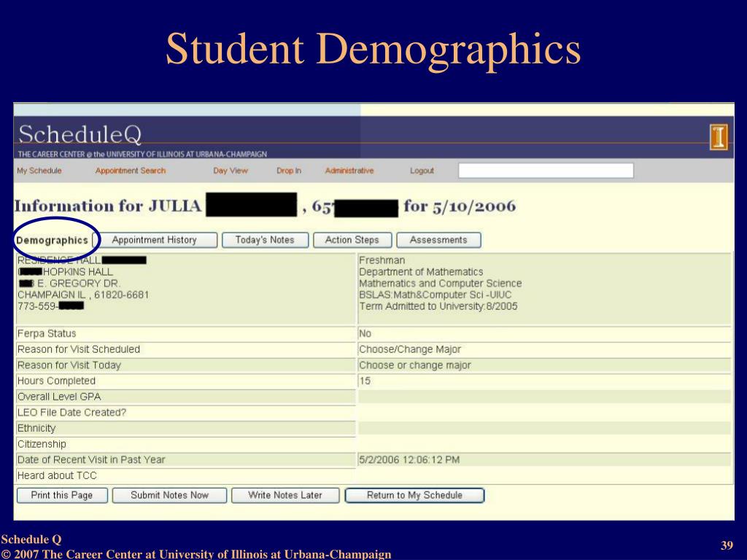
Task: Select the Citizenship label
Action: point(42,444)
